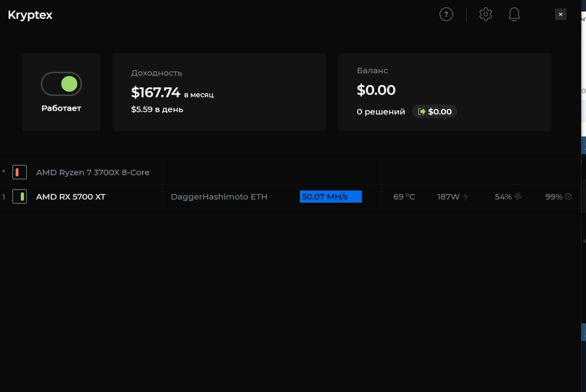Click the Работает status label
Image resolution: width=586 pixels, height=392 pixels.
click(61, 108)
